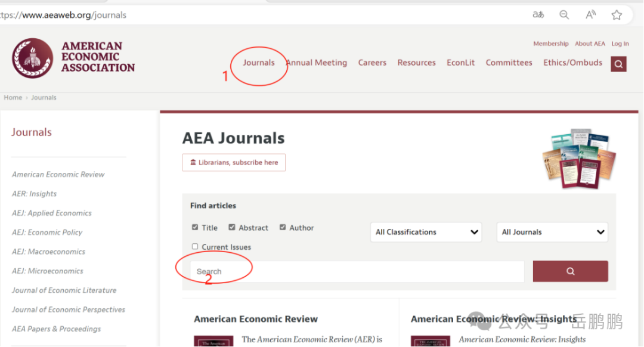This screenshot has height=347, width=644.
Task: Click the Journals breadcrumb link
Action: (x=44, y=97)
